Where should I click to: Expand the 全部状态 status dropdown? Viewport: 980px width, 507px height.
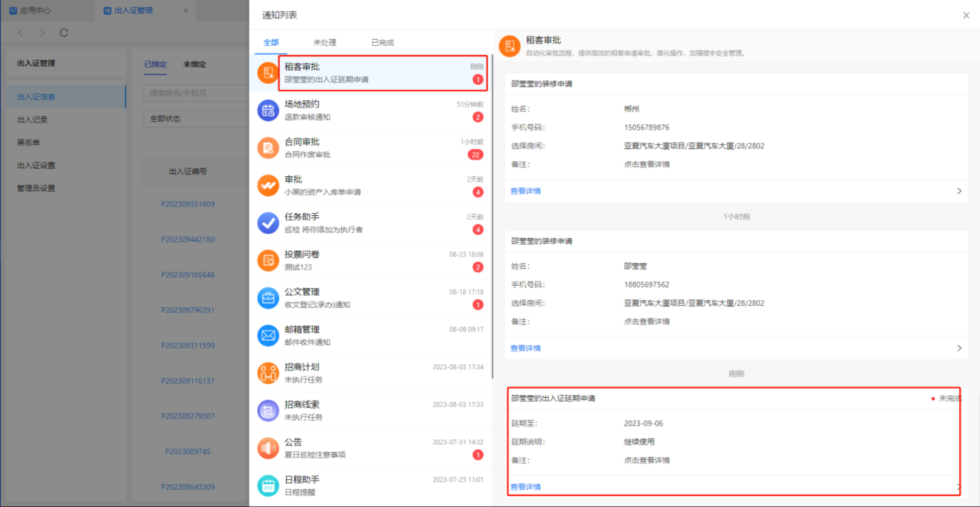pos(195,119)
